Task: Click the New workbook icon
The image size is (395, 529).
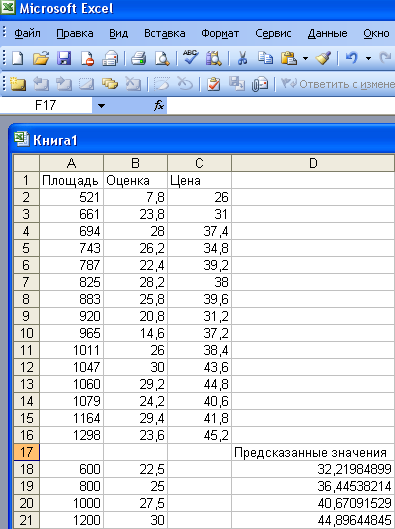Action: (18, 58)
